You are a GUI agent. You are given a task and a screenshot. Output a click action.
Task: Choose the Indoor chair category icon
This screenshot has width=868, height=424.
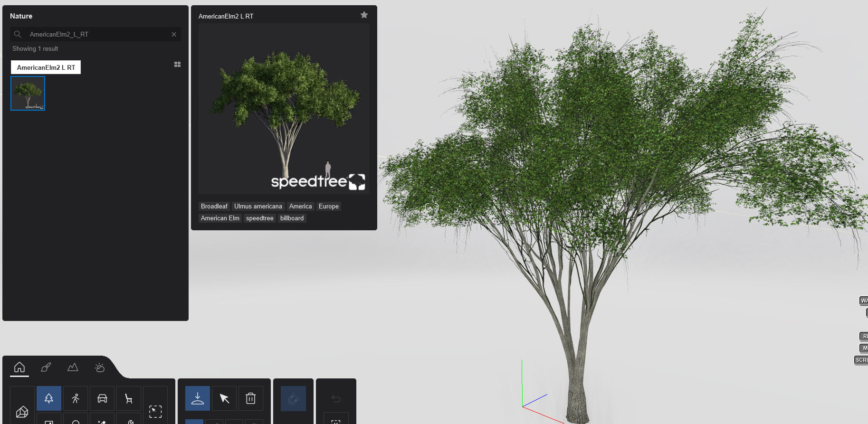pyautogui.click(x=129, y=398)
